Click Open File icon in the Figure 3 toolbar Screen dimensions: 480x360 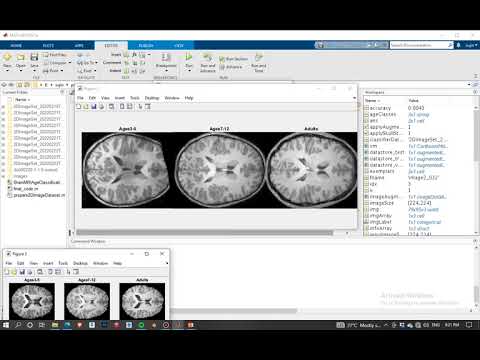click(14, 272)
